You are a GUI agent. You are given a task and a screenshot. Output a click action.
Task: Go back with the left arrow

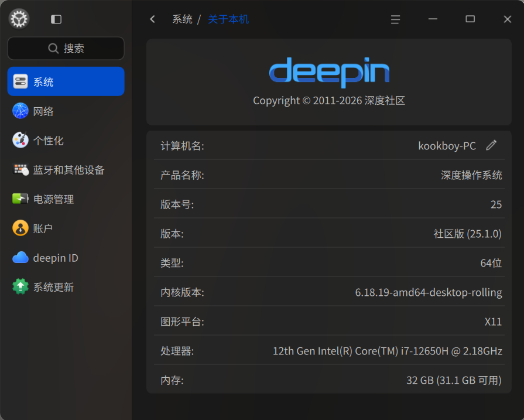pyautogui.click(x=152, y=19)
